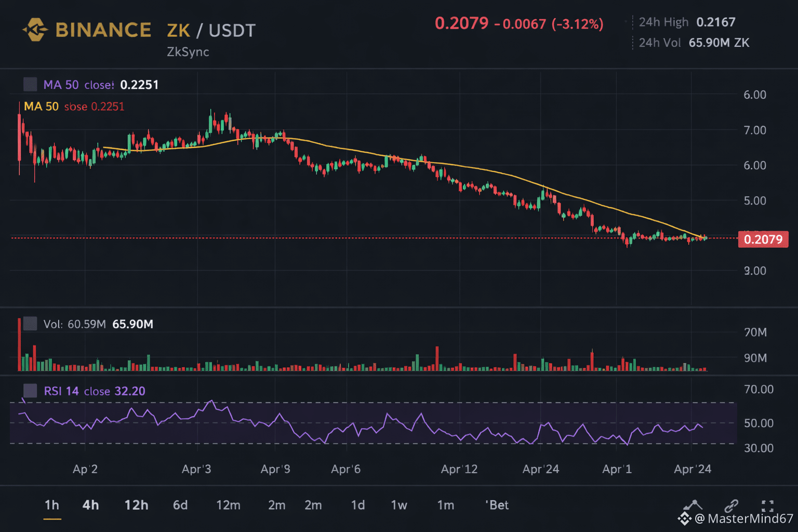Click the 30.00 RSI axis label

tap(759, 448)
